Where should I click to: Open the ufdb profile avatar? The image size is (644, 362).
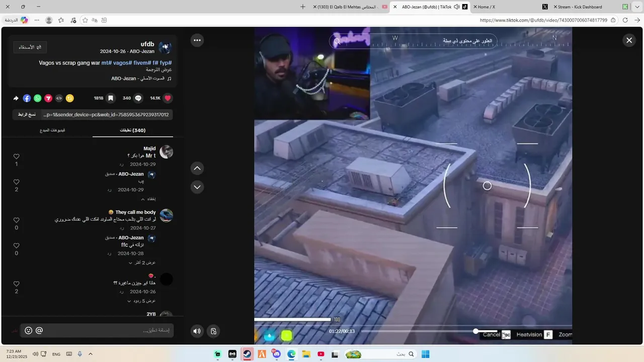point(165,47)
